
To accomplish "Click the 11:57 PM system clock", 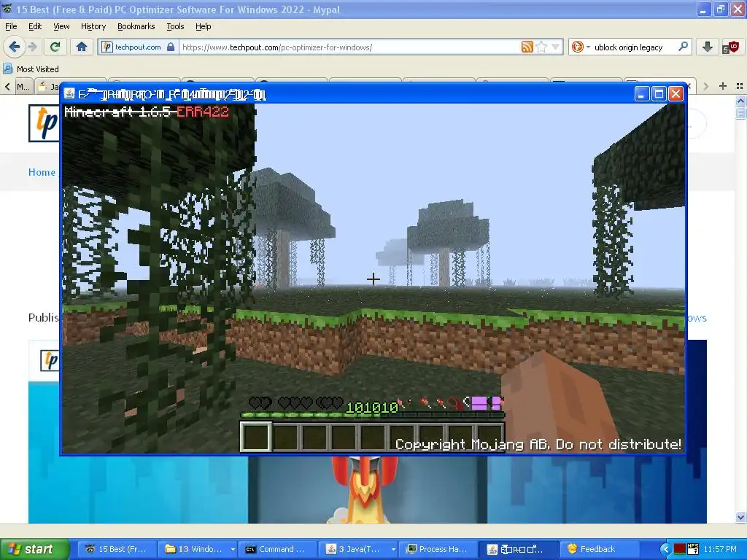I will [x=720, y=549].
